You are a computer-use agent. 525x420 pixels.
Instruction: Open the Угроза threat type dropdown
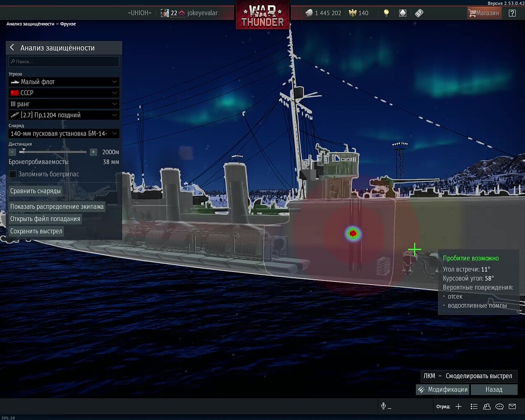pyautogui.click(x=64, y=81)
